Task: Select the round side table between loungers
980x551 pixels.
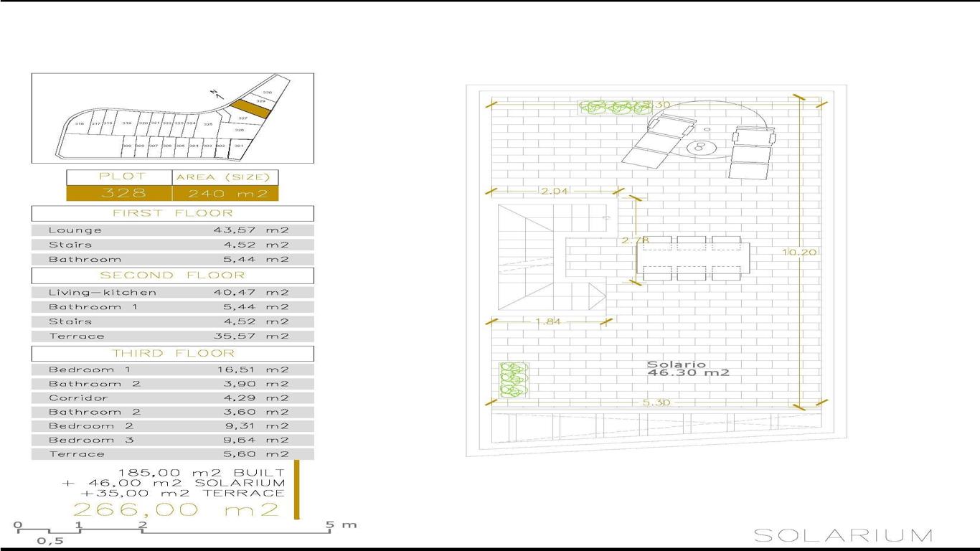Action: point(698,149)
